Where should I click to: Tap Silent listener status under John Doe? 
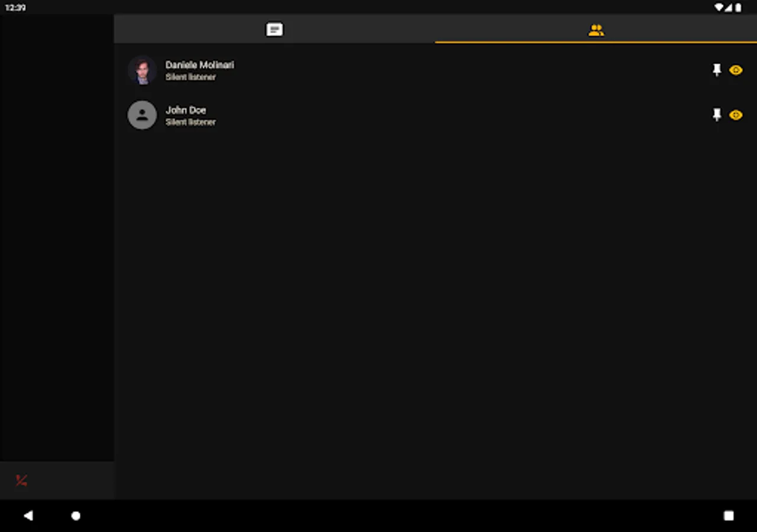point(190,122)
